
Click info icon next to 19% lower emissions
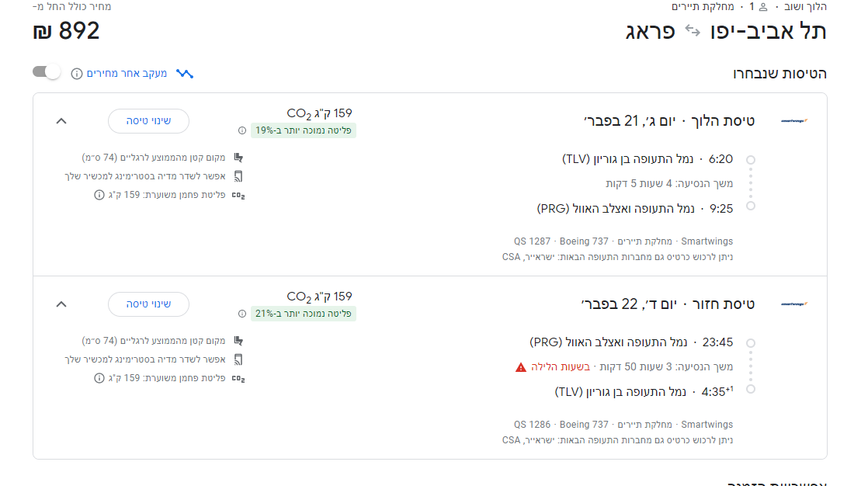pos(241,130)
